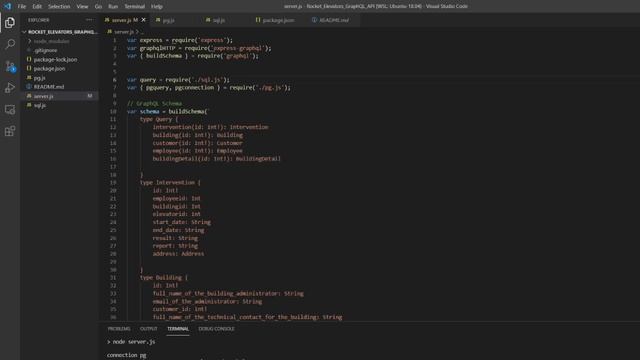Open the Help menu

coord(157,7)
